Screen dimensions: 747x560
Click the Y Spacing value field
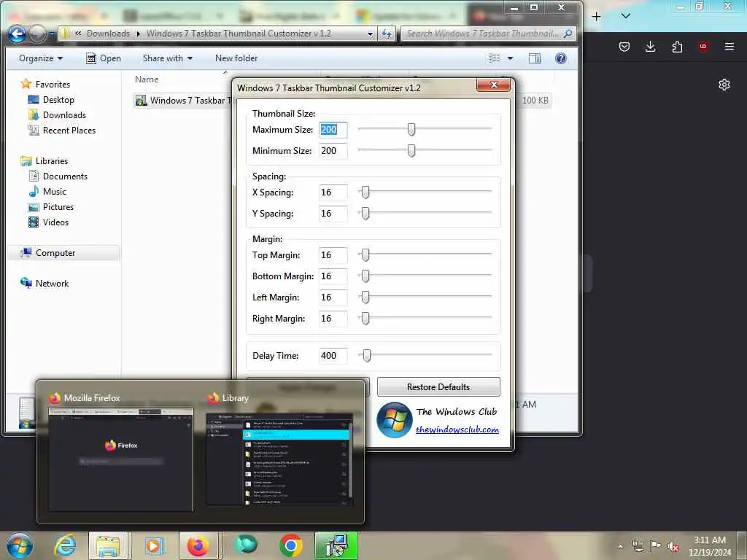pyautogui.click(x=333, y=214)
